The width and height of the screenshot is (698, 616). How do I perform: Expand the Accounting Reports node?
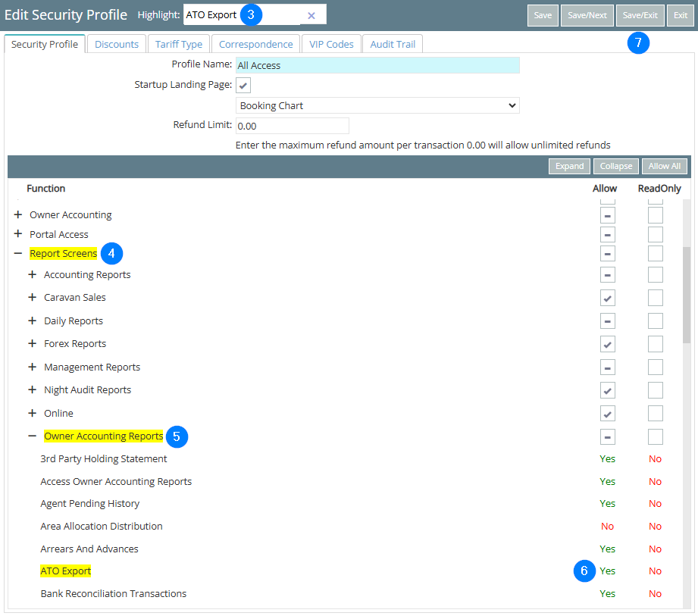click(x=33, y=275)
